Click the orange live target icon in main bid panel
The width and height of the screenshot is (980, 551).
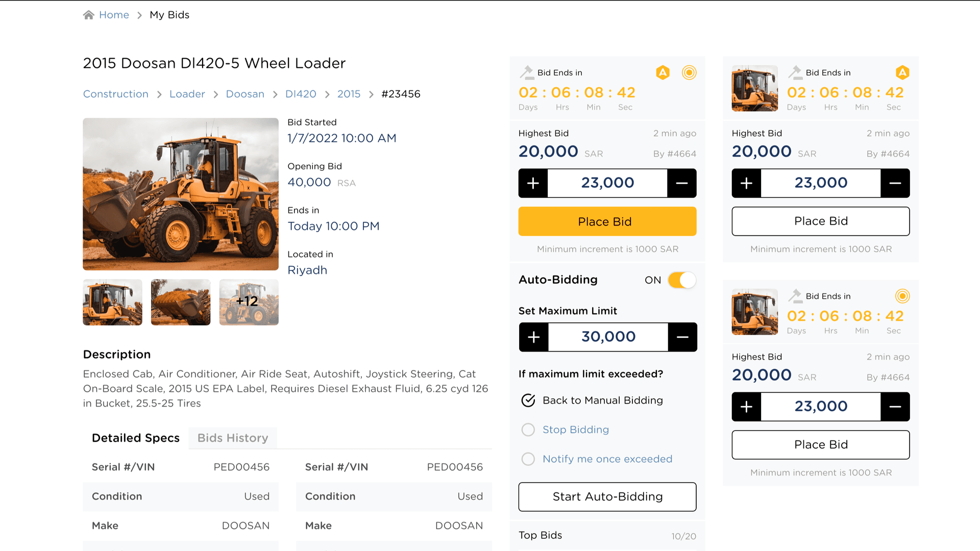pos(689,72)
